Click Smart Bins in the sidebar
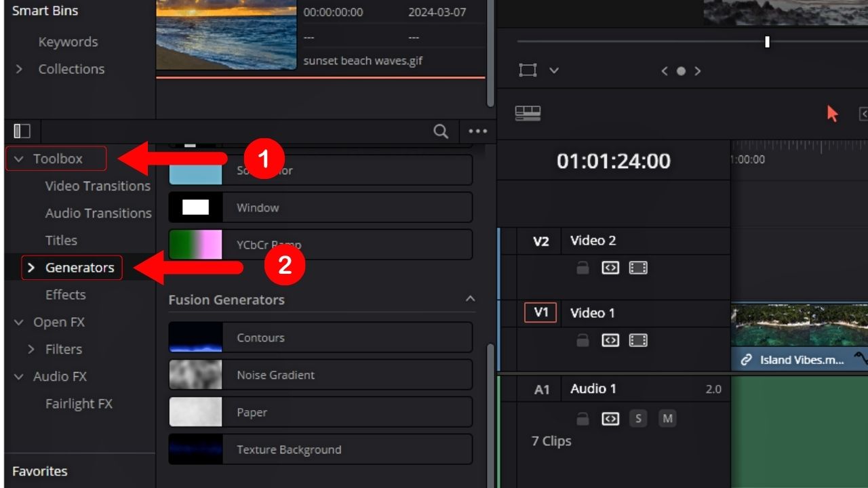 point(44,11)
